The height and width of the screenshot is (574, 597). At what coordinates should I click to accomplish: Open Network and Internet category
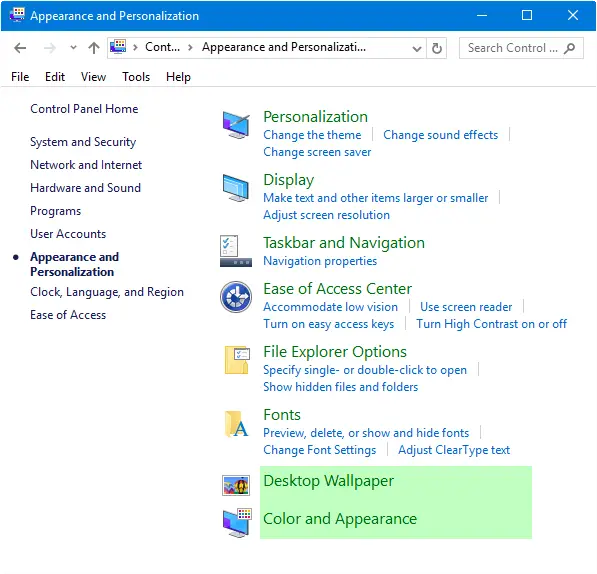[86, 165]
